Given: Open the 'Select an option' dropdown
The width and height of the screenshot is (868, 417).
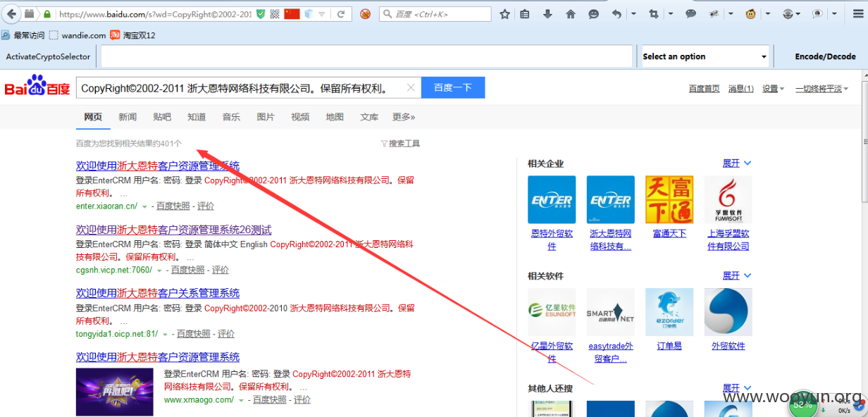Looking at the screenshot, I should point(705,56).
